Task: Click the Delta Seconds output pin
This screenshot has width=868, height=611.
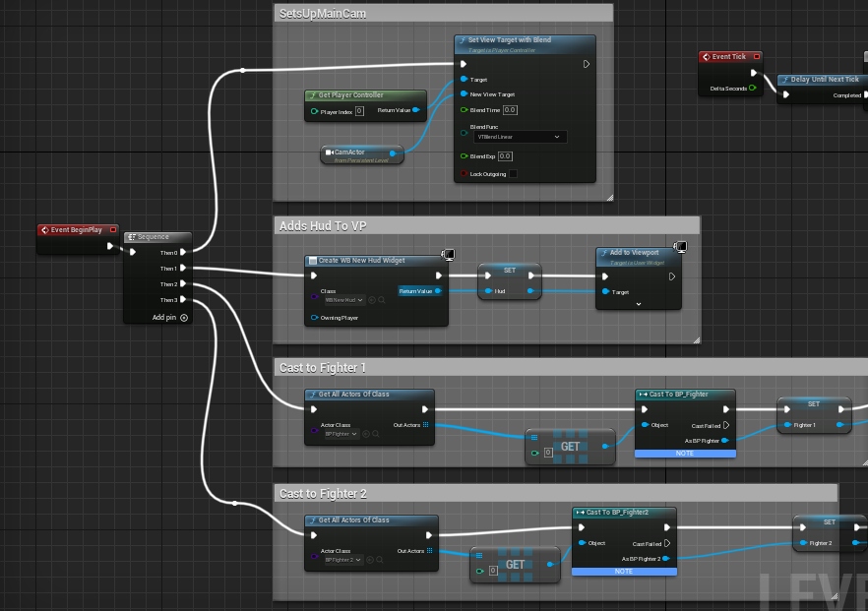Action: [x=752, y=88]
